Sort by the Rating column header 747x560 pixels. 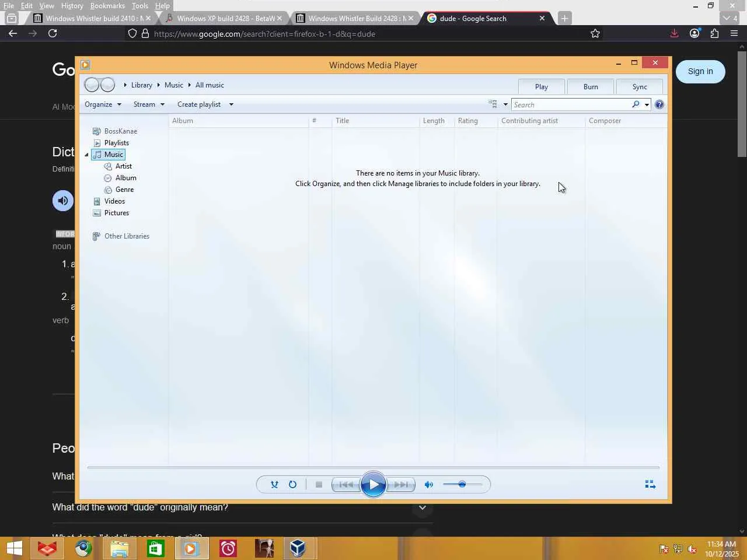(x=476, y=121)
